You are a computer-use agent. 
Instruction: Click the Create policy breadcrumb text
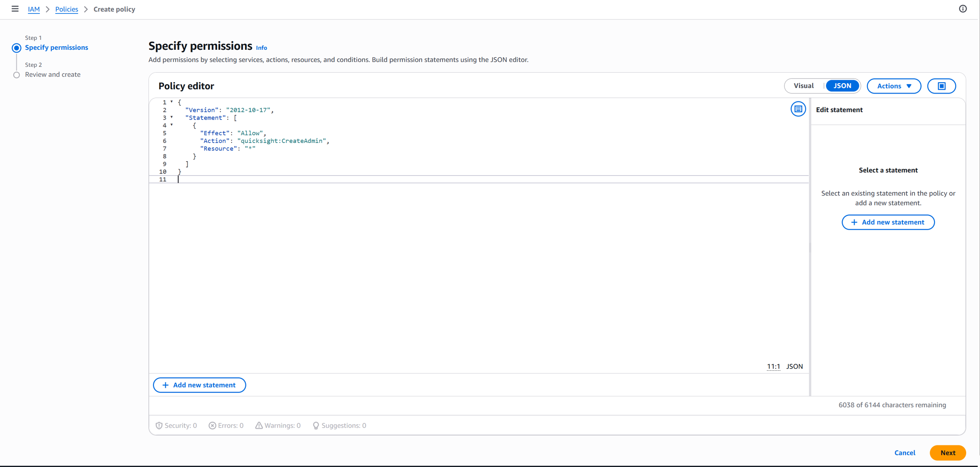(114, 9)
